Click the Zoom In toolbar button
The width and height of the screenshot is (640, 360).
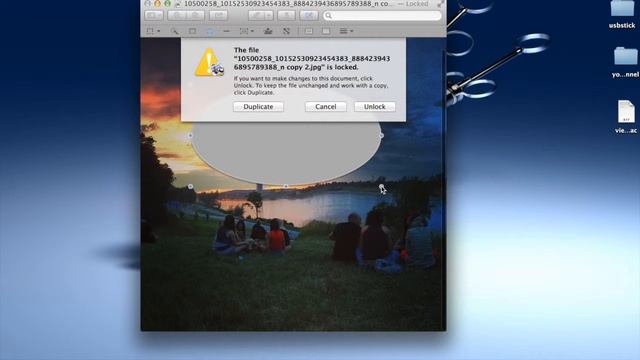(x=195, y=16)
